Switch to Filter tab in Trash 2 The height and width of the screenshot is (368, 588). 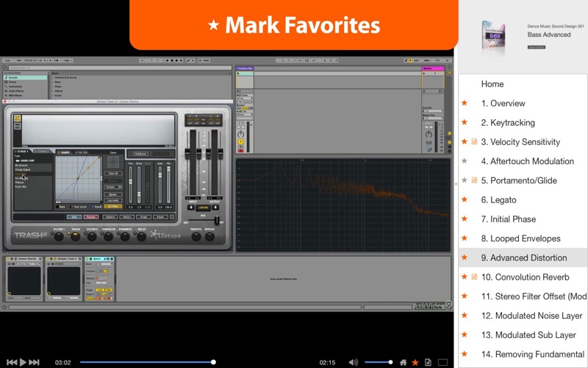[82, 152]
